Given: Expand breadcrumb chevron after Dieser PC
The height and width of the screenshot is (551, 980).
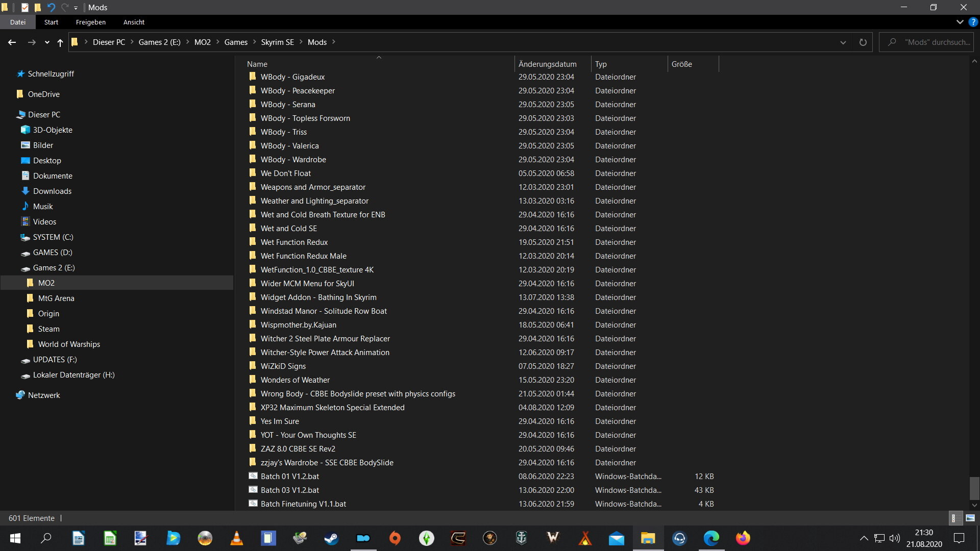Looking at the screenshot, I should [132, 42].
